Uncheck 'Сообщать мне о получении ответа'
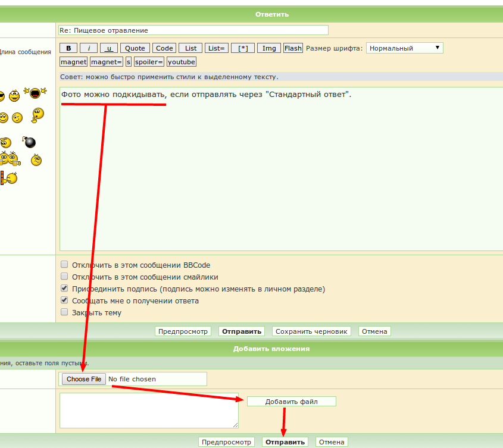The height and width of the screenshot is (448, 503). click(64, 300)
